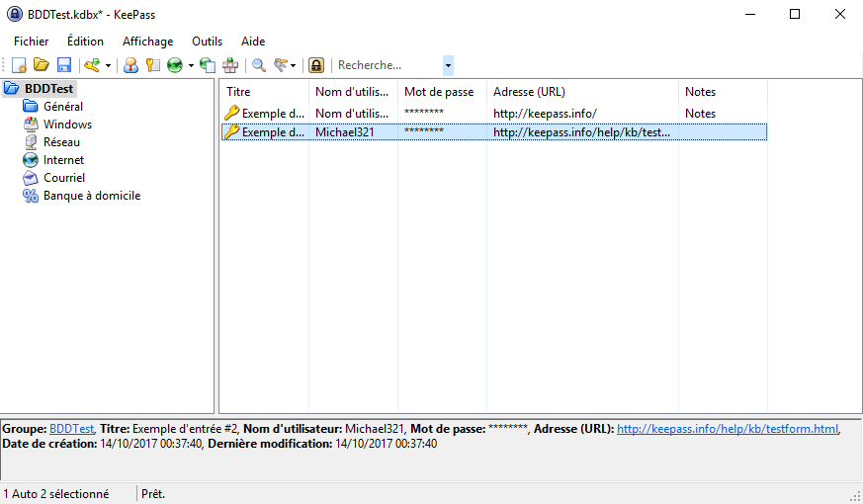
Task: Click key icon of first Exemple entry
Action: [231, 113]
